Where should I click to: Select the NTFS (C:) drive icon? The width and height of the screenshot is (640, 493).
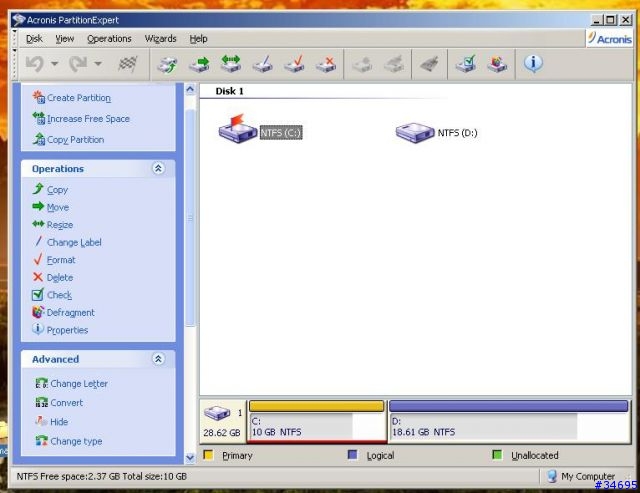[238, 129]
